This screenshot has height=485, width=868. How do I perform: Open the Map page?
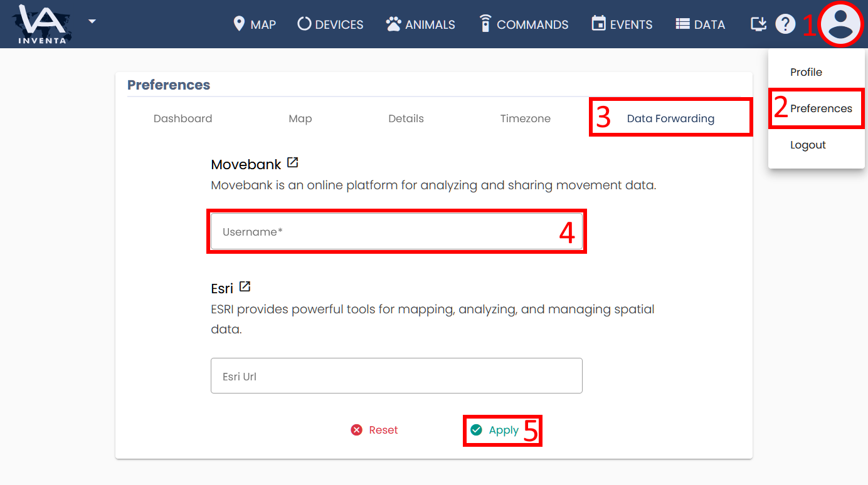(x=255, y=24)
